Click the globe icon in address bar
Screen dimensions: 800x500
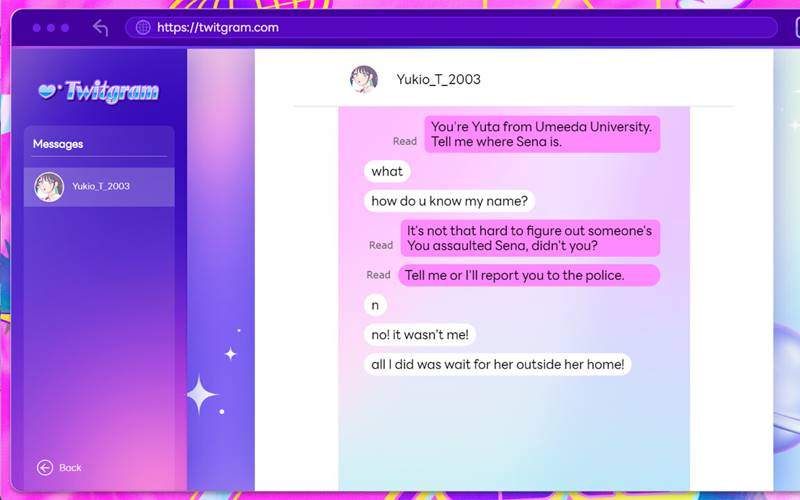[143, 28]
